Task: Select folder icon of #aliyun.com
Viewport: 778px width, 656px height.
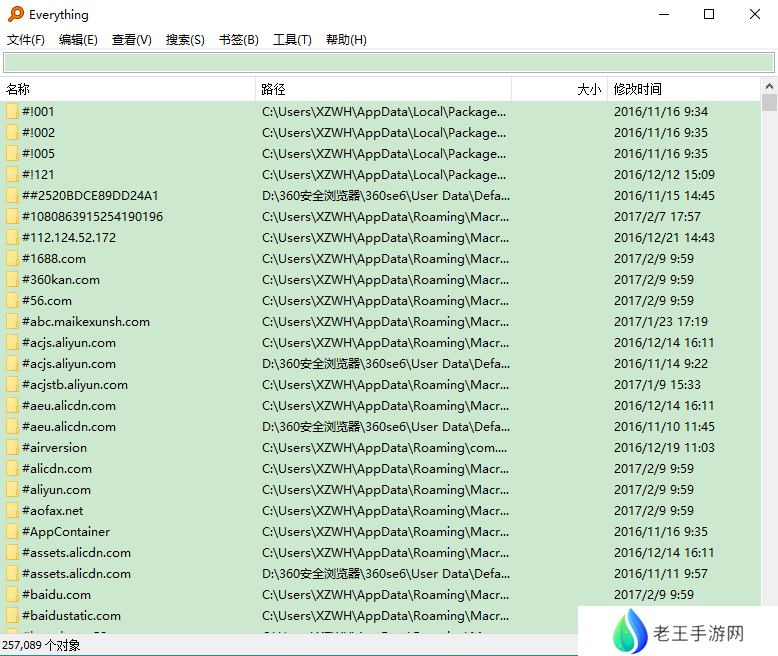Action: 12,490
